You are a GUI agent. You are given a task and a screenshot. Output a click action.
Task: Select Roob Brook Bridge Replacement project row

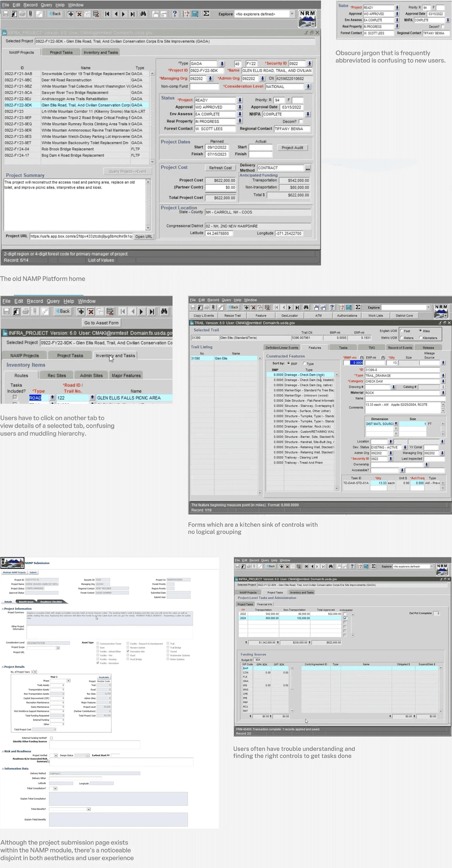pos(76,149)
